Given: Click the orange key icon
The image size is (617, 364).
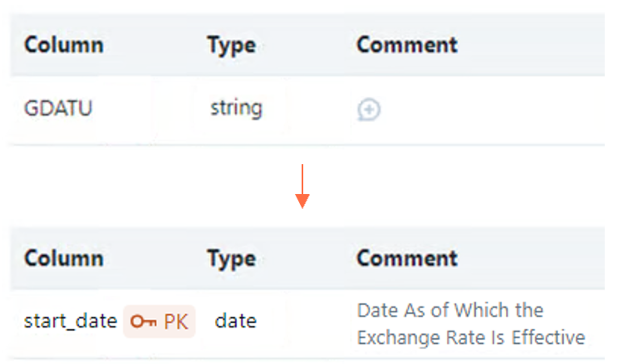Looking at the screenshot, I should tap(143, 322).
